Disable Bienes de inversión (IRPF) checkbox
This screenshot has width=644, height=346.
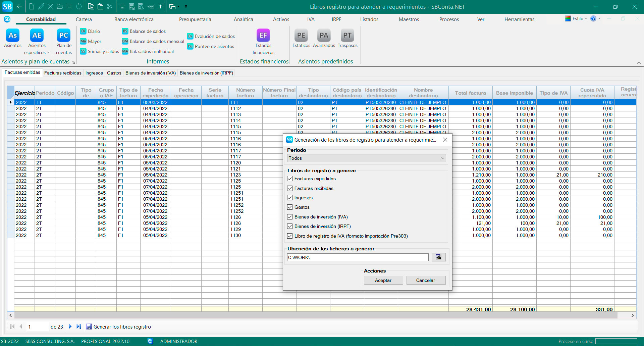290,226
